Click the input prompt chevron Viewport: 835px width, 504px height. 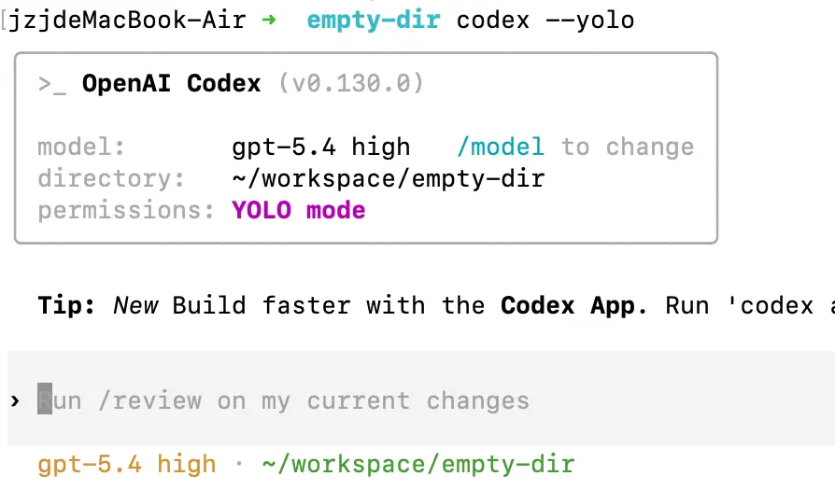click(x=15, y=400)
